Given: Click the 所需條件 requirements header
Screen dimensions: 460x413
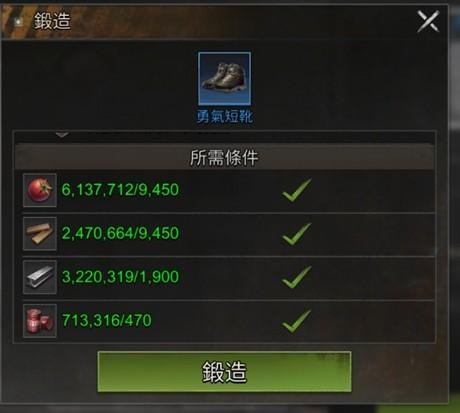Looking at the screenshot, I should click(x=224, y=157).
